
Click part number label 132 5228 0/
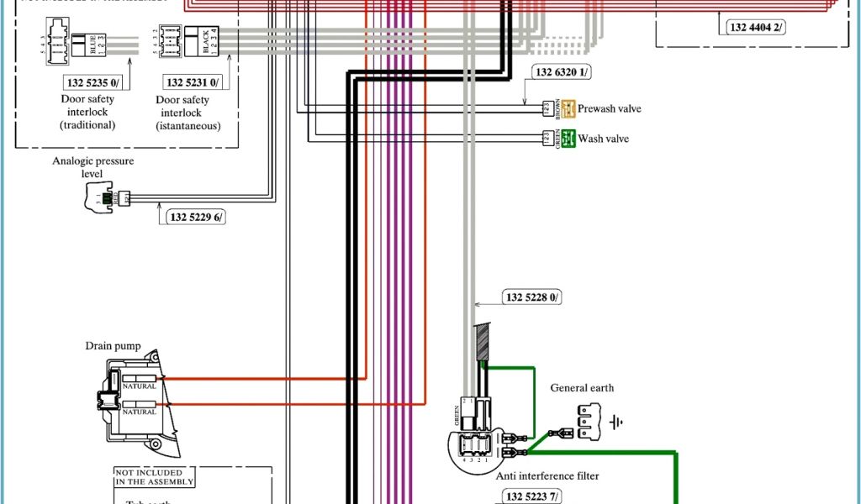(532, 297)
